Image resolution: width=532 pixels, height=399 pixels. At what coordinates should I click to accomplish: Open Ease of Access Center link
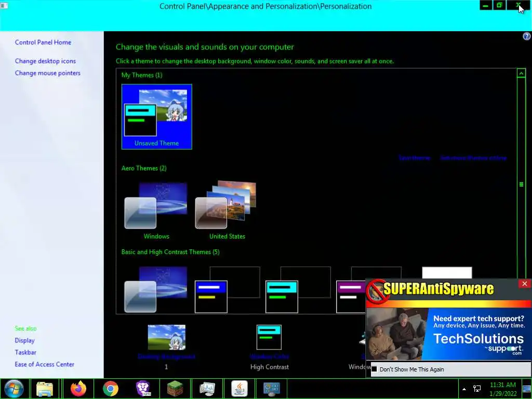(45, 364)
